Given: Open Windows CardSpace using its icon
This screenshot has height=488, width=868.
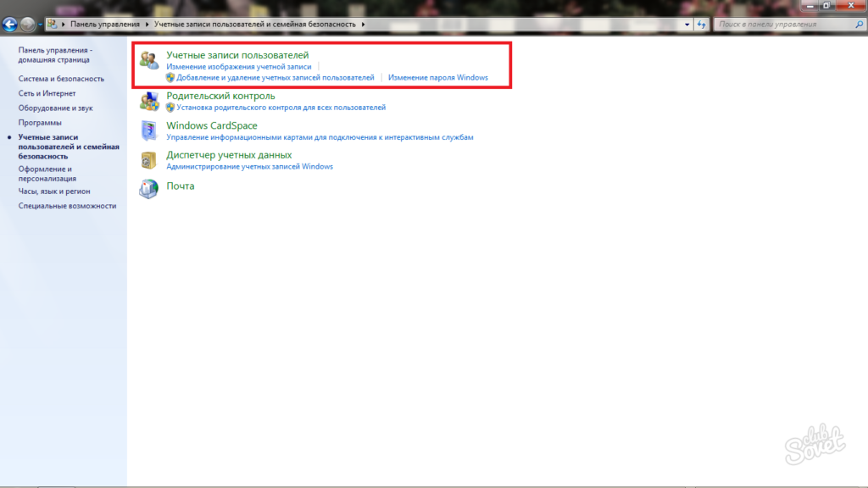Looking at the screenshot, I should click(149, 131).
